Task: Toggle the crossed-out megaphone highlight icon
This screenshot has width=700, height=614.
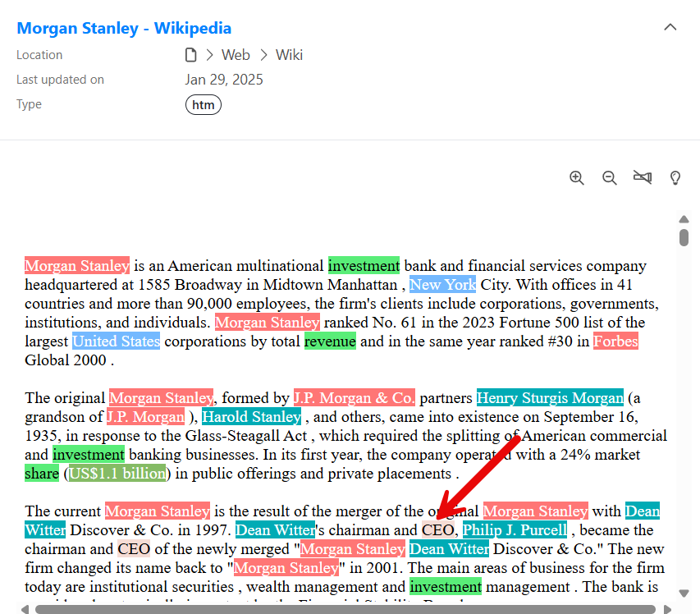Action: [643, 177]
